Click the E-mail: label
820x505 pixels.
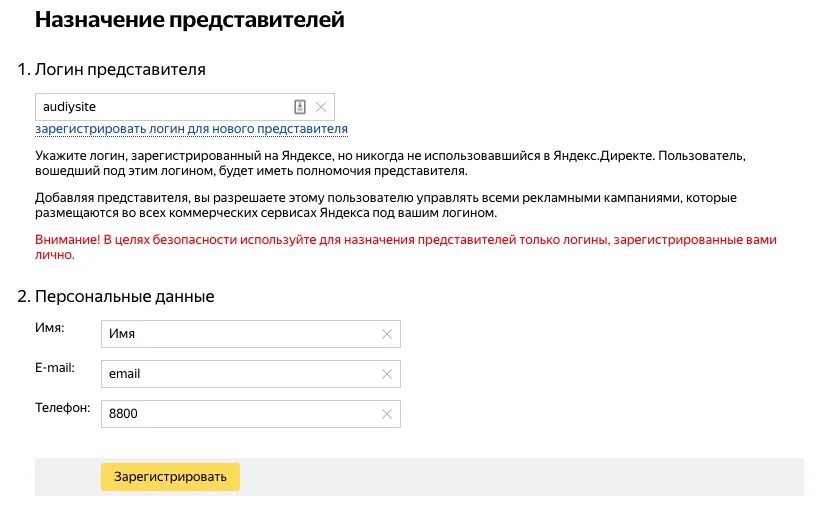click(55, 368)
